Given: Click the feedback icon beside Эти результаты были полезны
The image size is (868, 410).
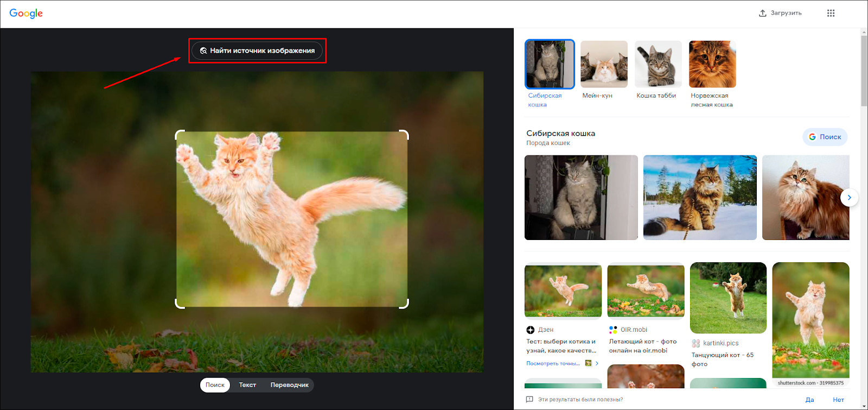Looking at the screenshot, I should click(x=529, y=400).
